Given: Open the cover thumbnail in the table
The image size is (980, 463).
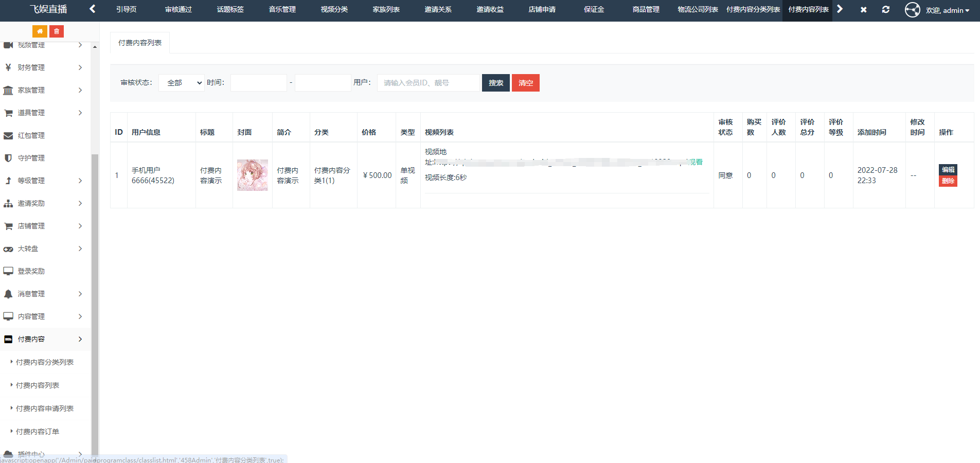Looking at the screenshot, I should pyautogui.click(x=252, y=175).
